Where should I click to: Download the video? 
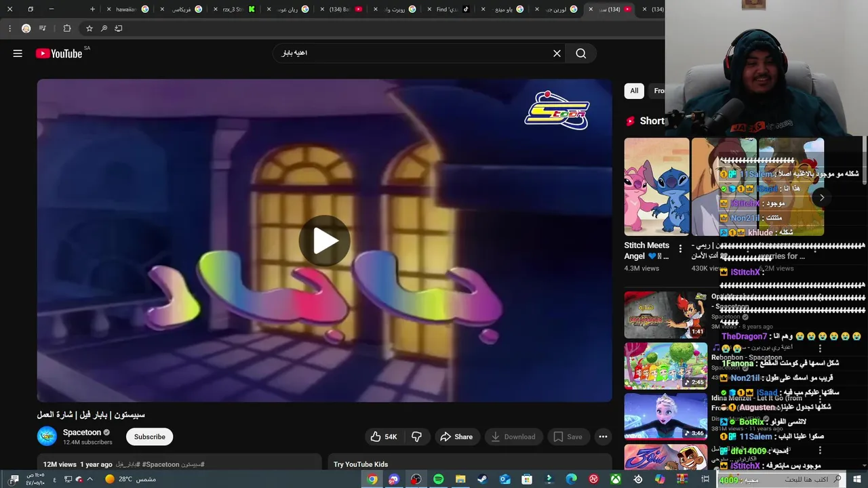pyautogui.click(x=513, y=437)
